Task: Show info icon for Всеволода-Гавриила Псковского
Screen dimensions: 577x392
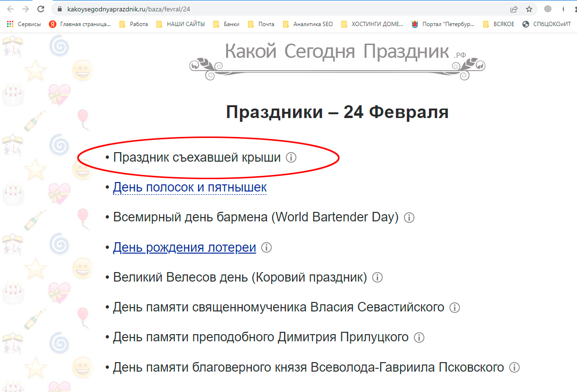Action: (x=514, y=367)
